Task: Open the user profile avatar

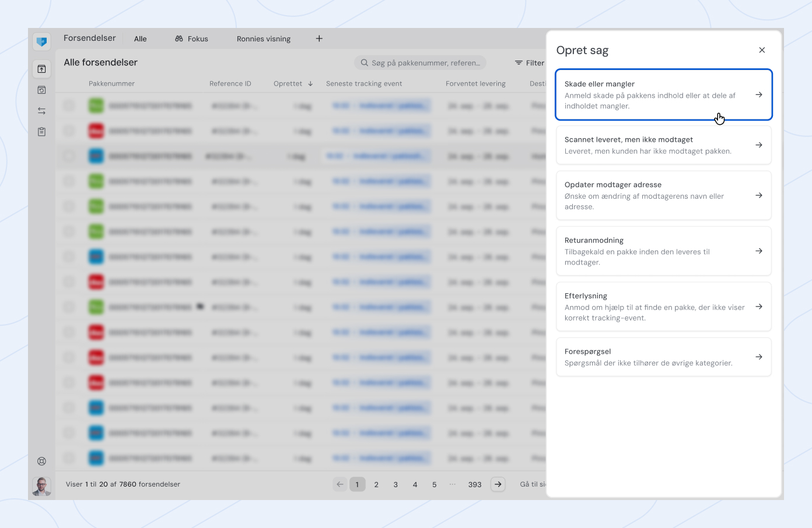Action: pos(41,485)
